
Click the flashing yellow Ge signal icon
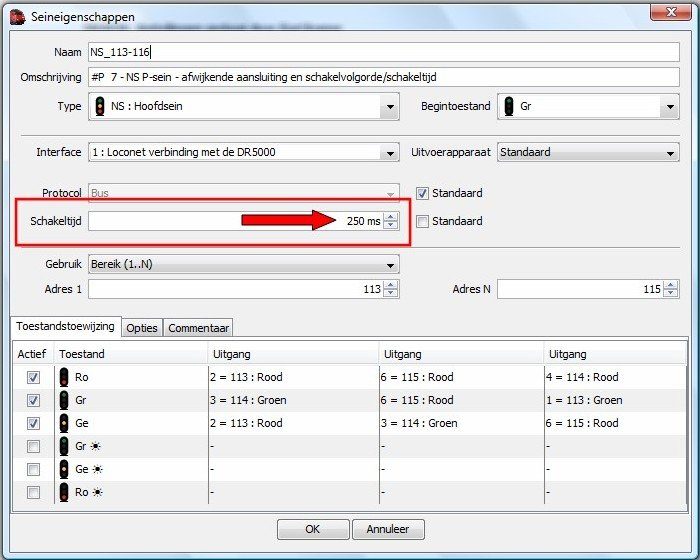point(64,469)
